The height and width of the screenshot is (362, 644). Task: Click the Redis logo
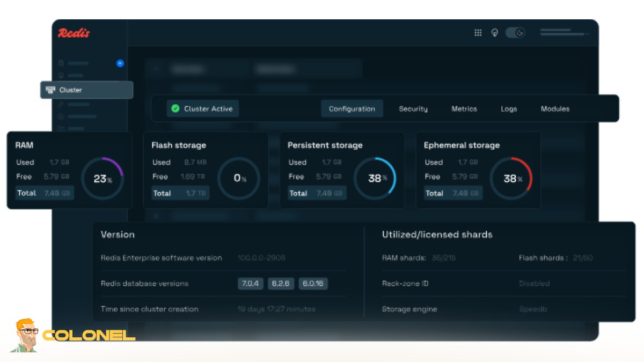(x=74, y=33)
